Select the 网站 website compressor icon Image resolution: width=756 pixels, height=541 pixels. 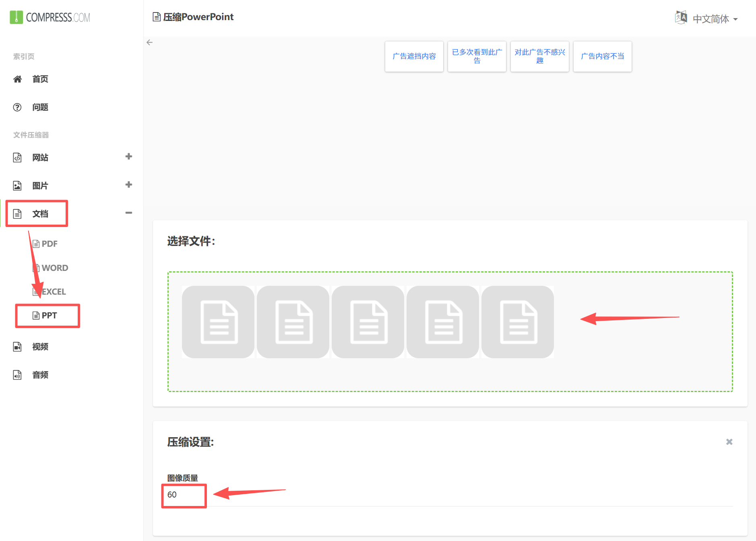[17, 157]
